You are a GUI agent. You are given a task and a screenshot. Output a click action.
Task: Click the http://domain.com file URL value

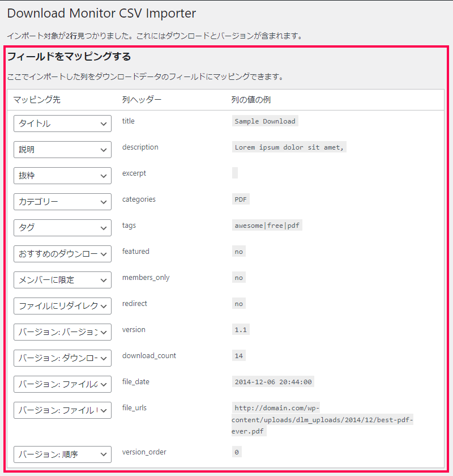[x=322, y=419]
